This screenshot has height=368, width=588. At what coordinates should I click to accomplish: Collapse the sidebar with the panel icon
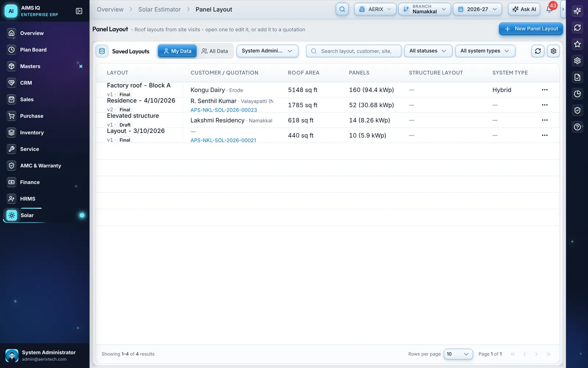[x=79, y=11]
